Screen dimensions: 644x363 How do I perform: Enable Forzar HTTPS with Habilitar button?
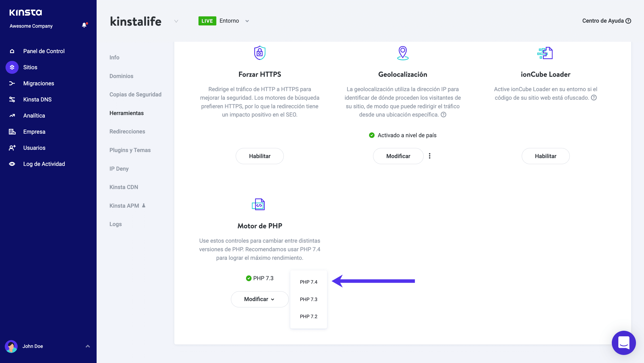pos(260,156)
